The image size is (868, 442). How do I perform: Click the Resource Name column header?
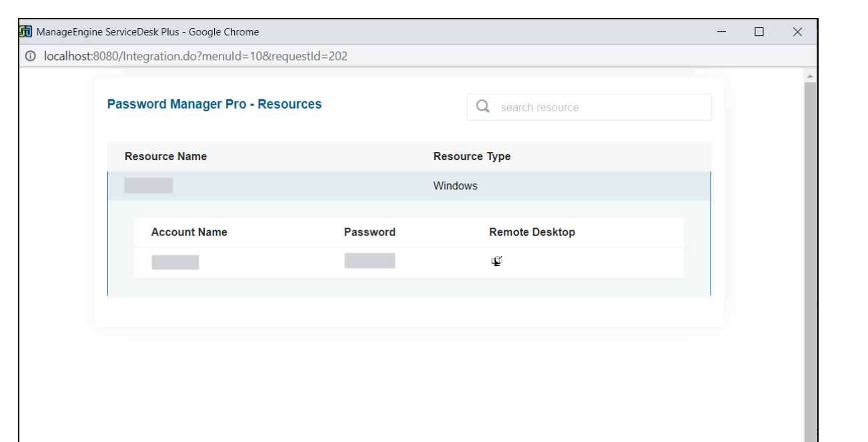pos(165,156)
